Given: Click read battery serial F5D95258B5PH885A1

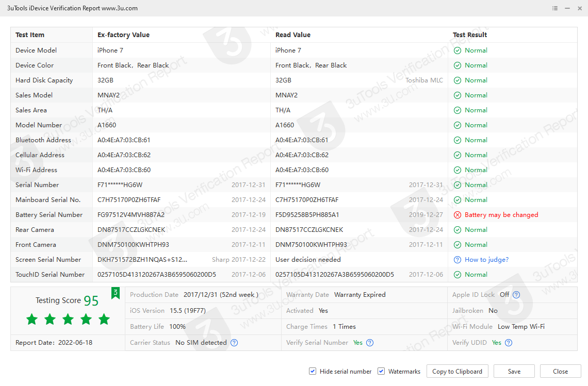Looking at the screenshot, I should 307,215.
